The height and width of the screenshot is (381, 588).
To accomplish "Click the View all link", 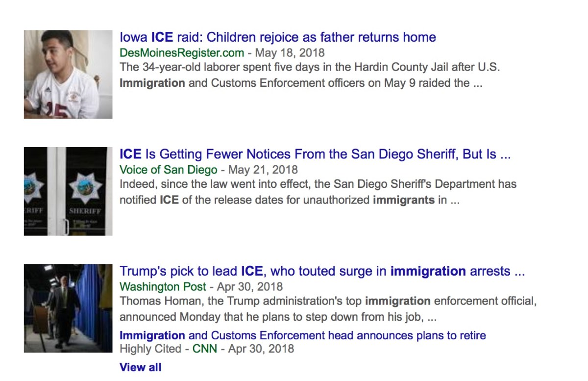I will [x=140, y=367].
